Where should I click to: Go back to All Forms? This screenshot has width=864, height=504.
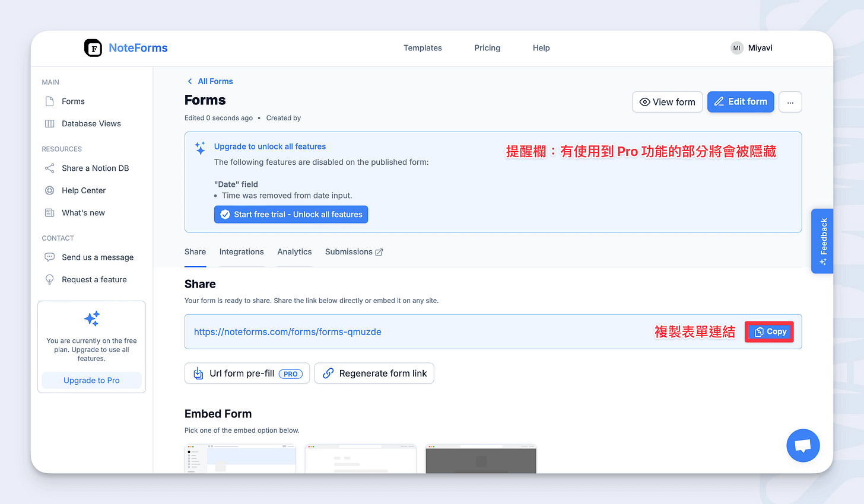pyautogui.click(x=215, y=81)
